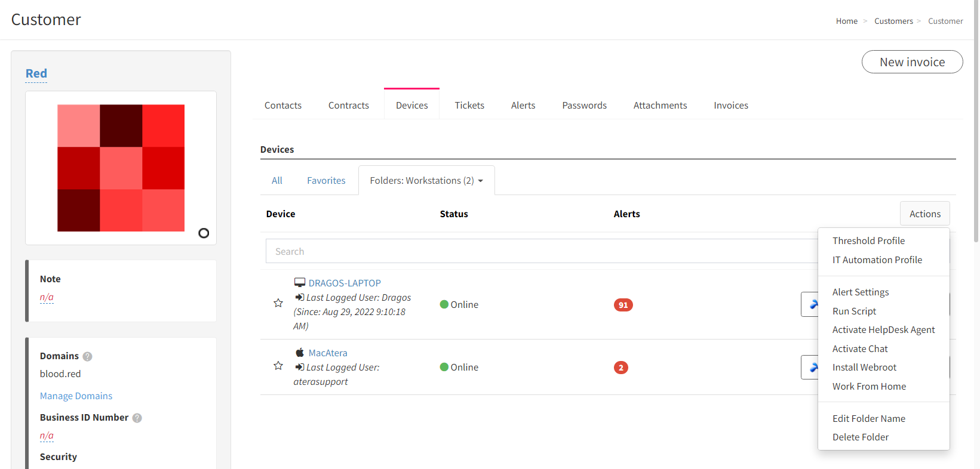Click the 2 alerts badge for MacAtera
The width and height of the screenshot is (980, 469).
pos(621,368)
